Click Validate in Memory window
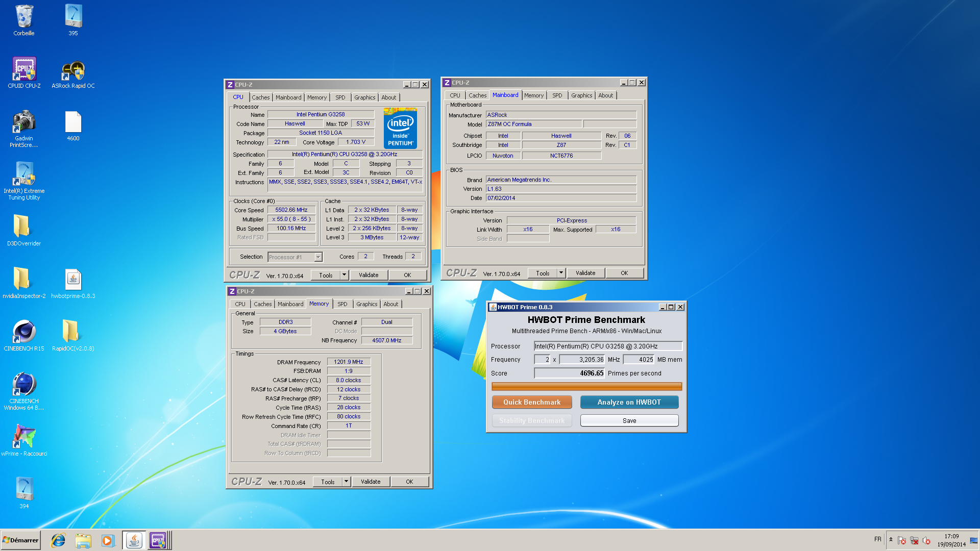 tap(371, 482)
